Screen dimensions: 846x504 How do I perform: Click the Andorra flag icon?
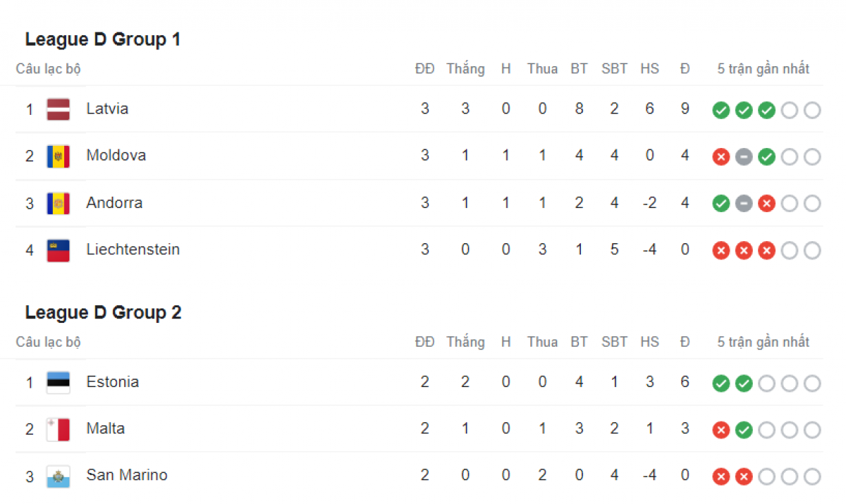pyautogui.click(x=58, y=204)
